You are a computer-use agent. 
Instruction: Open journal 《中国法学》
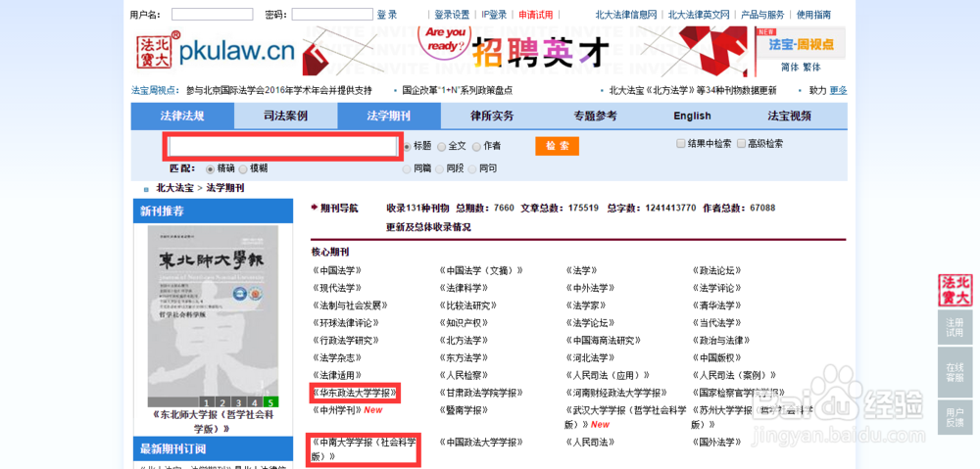pyautogui.click(x=337, y=270)
